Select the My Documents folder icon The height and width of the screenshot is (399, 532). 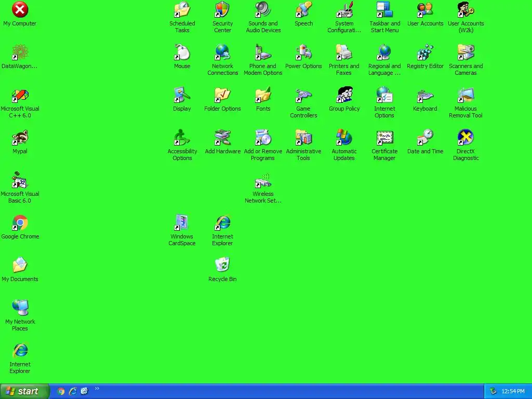pyautogui.click(x=20, y=265)
